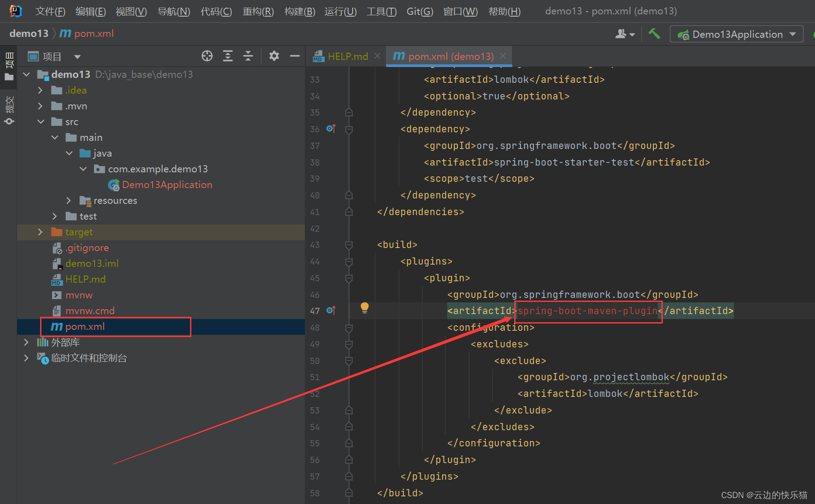Toggle code fold at line 48 configuration tag
The width and height of the screenshot is (815, 504).
tap(349, 328)
